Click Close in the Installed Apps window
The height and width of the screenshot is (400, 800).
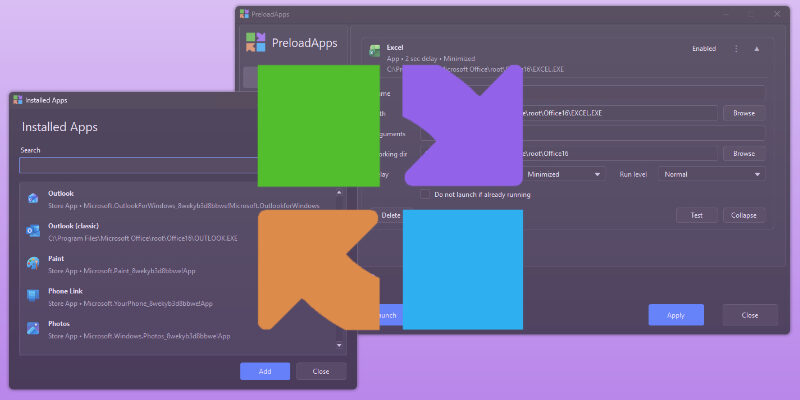click(x=321, y=371)
